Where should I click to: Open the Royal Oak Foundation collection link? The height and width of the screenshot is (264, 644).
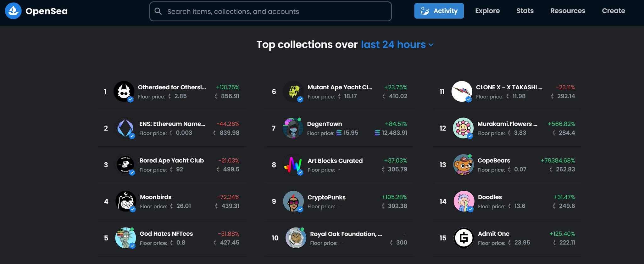346,234
